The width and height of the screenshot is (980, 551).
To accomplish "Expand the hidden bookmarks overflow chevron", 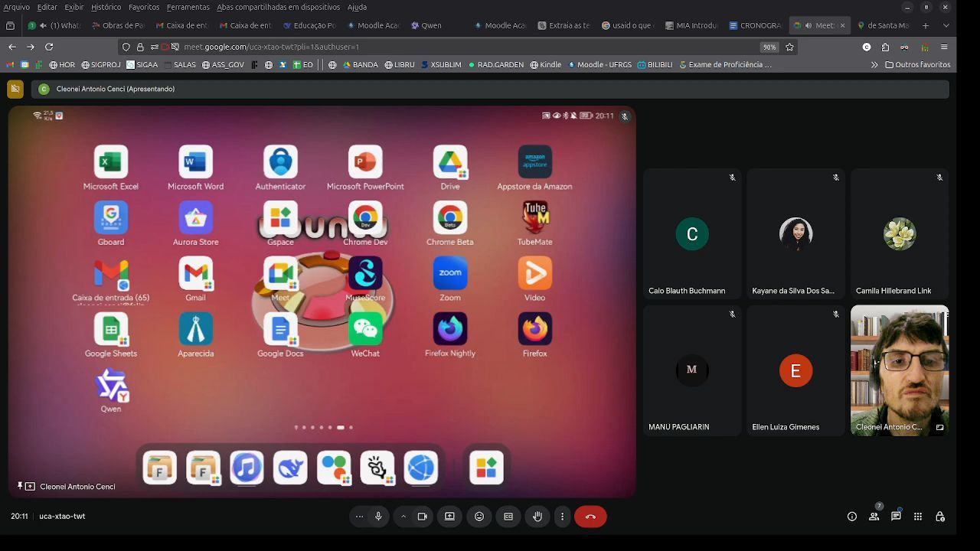I will click(874, 65).
